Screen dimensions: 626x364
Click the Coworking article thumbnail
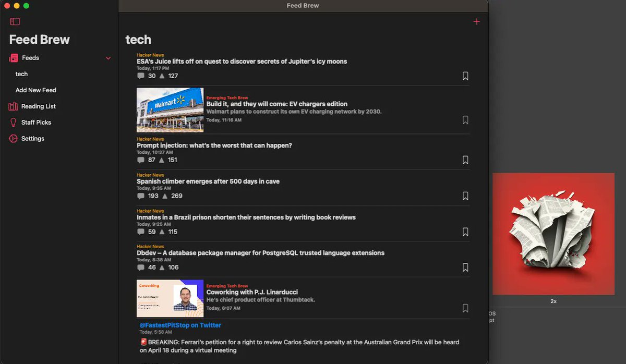pos(170,298)
